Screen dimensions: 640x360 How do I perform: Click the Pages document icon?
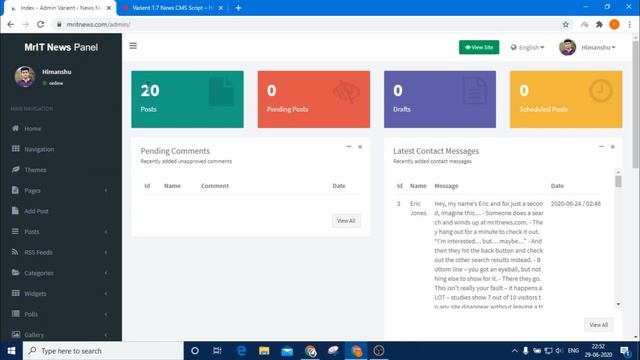[x=15, y=190]
